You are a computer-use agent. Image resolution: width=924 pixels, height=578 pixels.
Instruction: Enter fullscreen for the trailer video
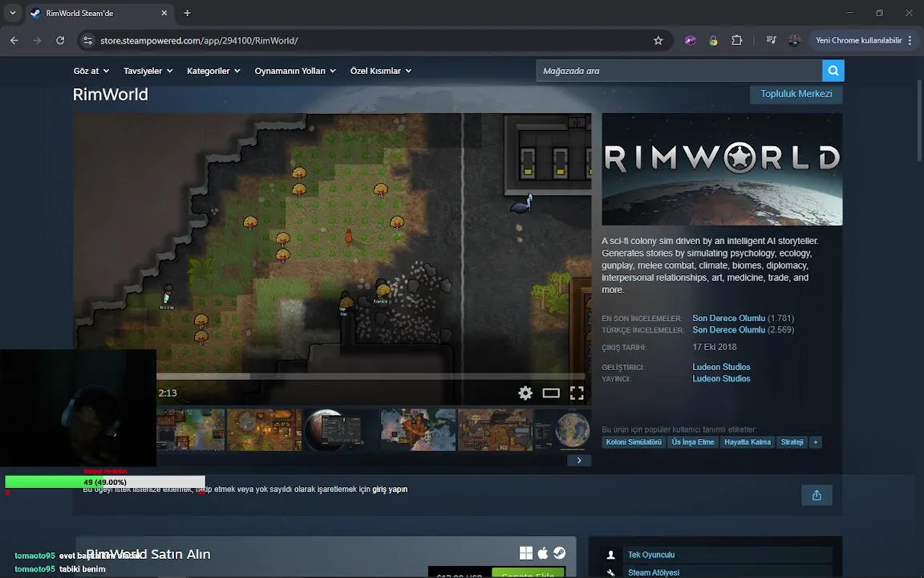[577, 393]
